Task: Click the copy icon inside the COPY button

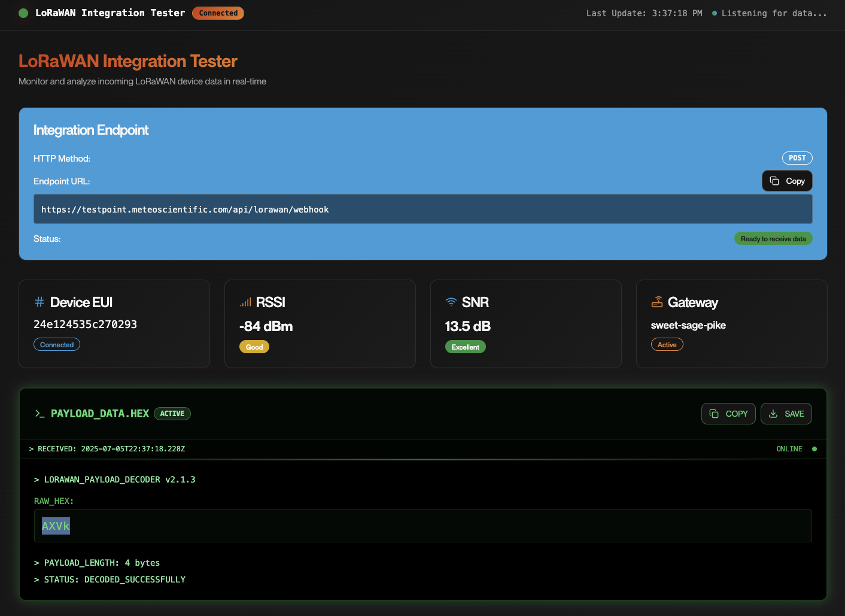Action: (713, 413)
